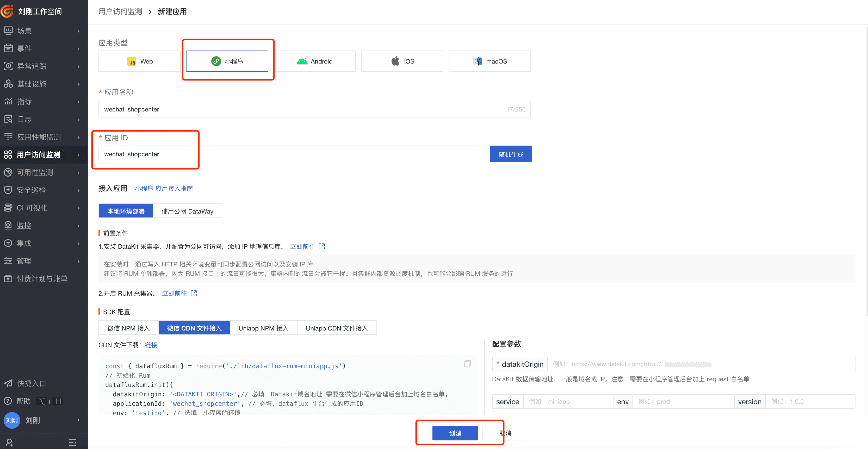Expand the 应用性能监测 menu arrow
This screenshot has height=449, width=868.
click(78, 137)
